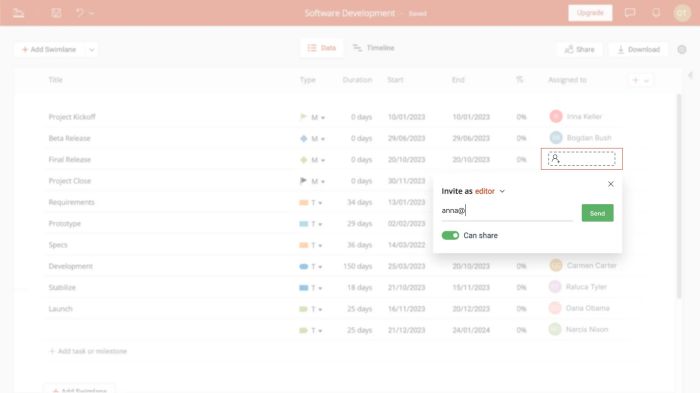Open the editor role dropdown
This screenshot has width=700, height=393.
[490, 191]
